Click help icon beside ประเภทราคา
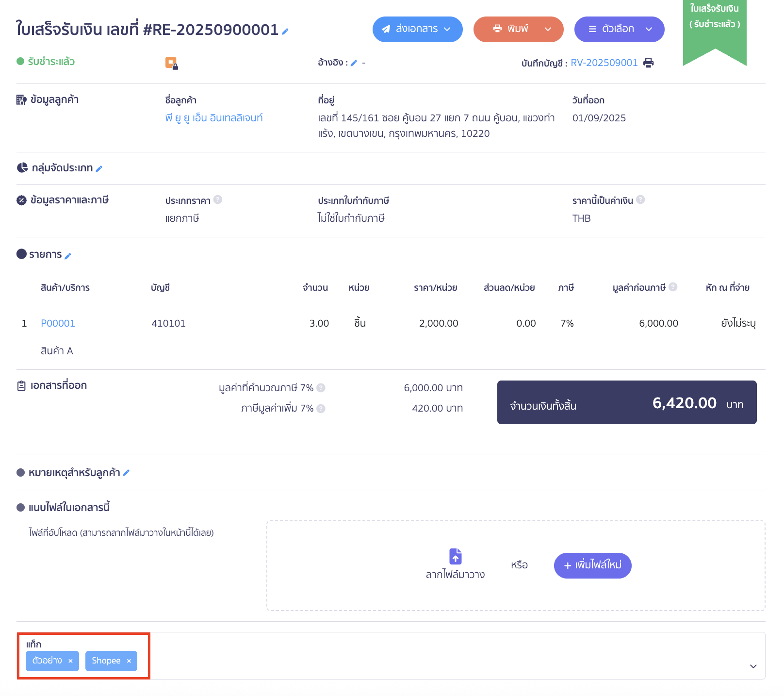The width and height of the screenshot is (784, 696). (x=218, y=200)
